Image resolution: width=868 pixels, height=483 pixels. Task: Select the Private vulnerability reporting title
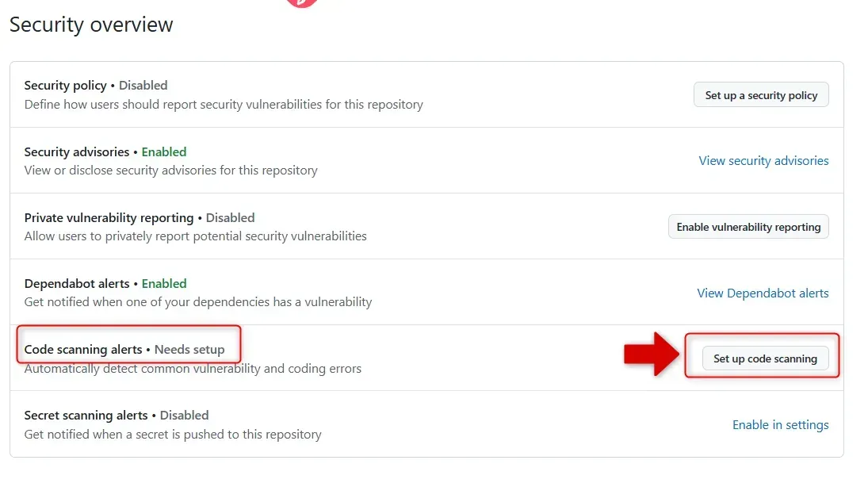(x=109, y=218)
